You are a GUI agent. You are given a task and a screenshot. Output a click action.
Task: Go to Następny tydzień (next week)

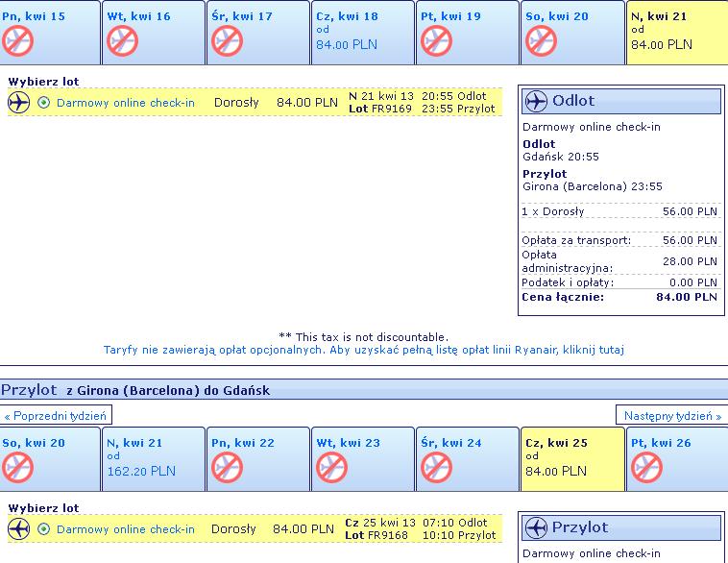tap(672, 415)
